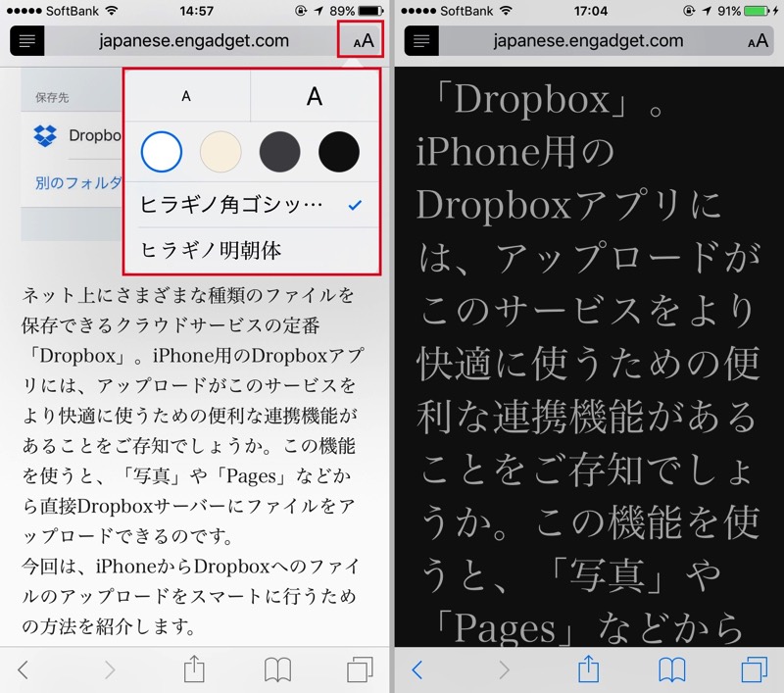Tap the Wi-Fi icon in the right status bar
Viewport: 784px width, 693px height.
point(506,10)
